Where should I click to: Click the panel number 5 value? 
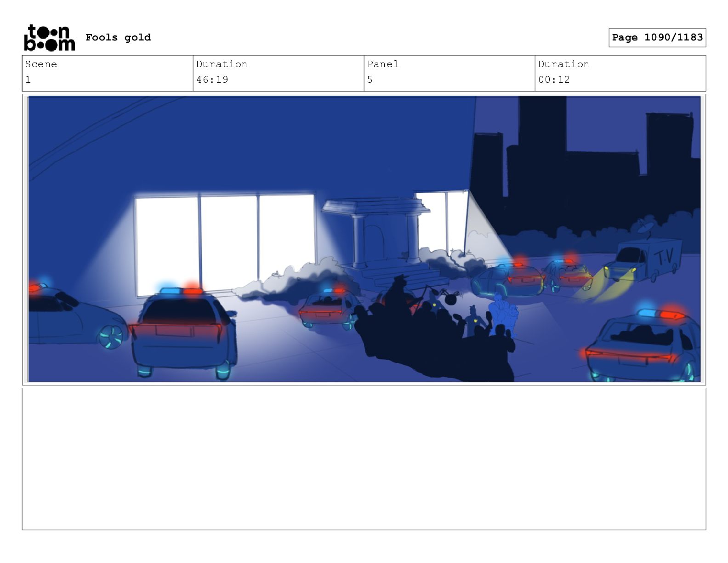370,80
